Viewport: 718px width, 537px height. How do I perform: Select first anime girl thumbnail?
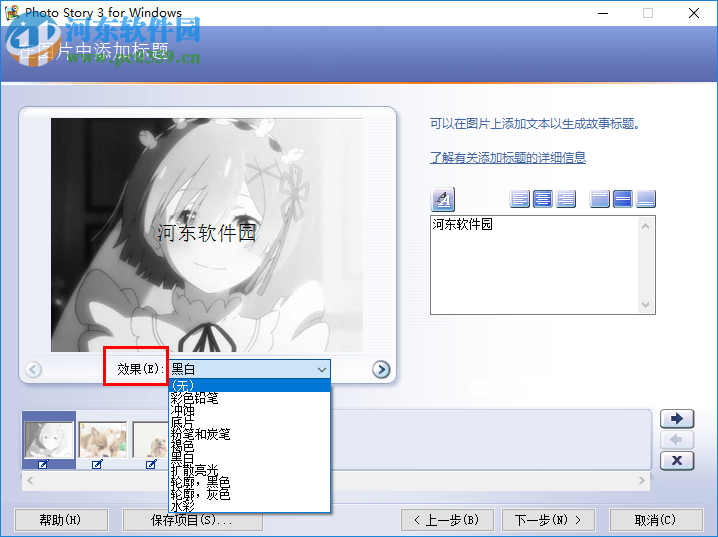pyautogui.click(x=49, y=440)
